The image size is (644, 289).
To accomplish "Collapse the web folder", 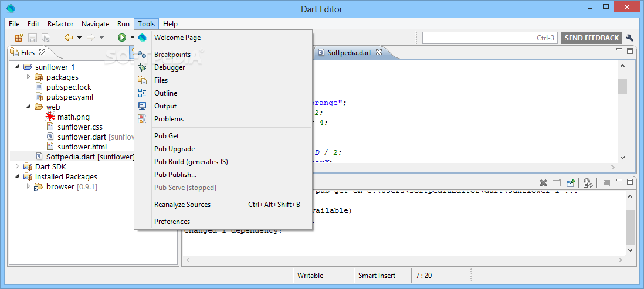I will (x=28, y=107).
